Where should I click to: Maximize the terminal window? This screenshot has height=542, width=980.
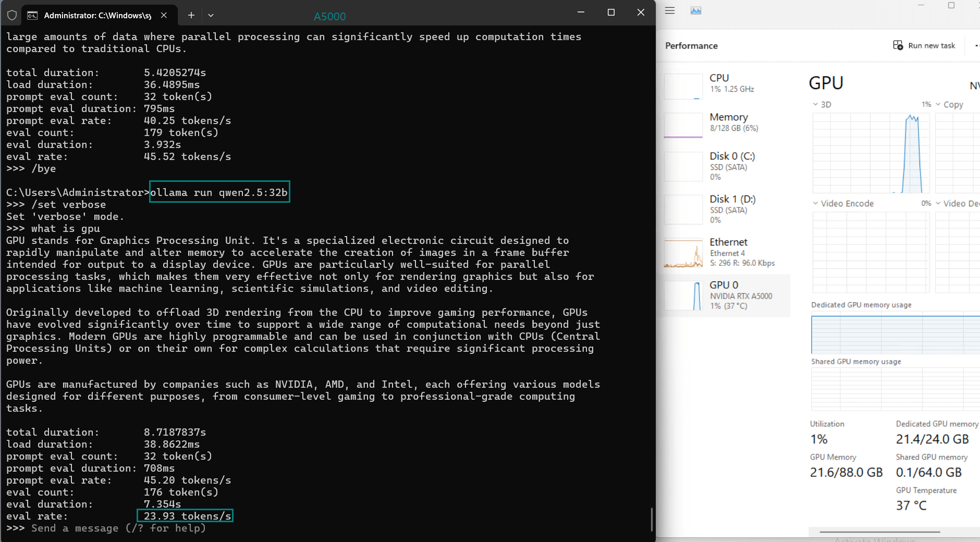click(611, 12)
